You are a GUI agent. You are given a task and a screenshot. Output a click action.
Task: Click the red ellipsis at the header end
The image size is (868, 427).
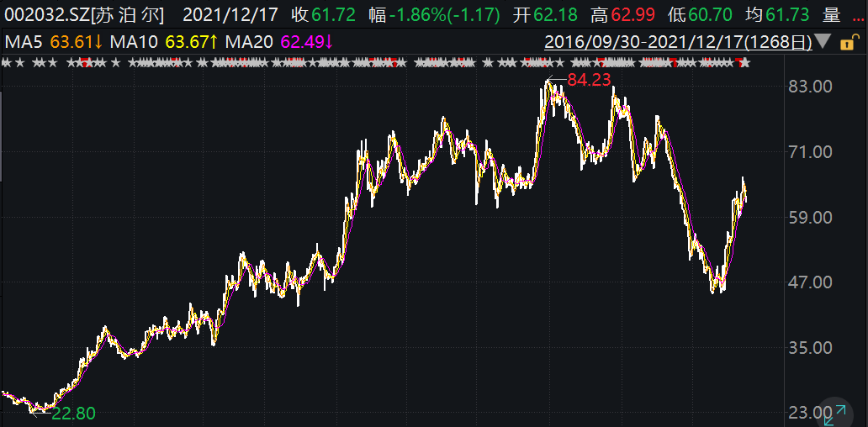click(857, 20)
